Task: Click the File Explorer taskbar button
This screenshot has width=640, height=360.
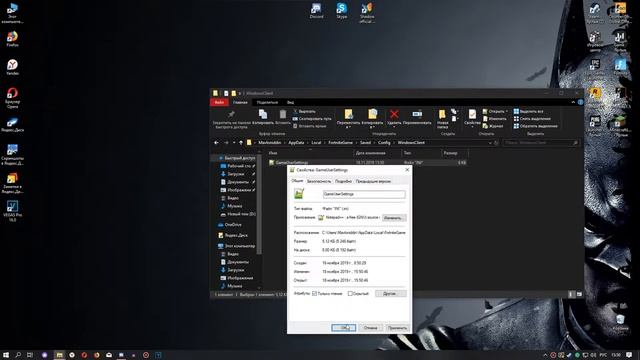Action: pos(59,355)
